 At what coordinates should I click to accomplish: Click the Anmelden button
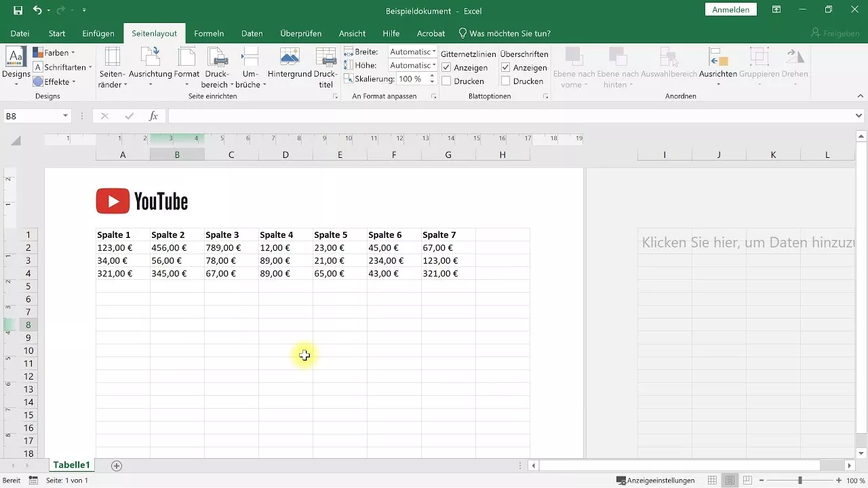point(730,9)
